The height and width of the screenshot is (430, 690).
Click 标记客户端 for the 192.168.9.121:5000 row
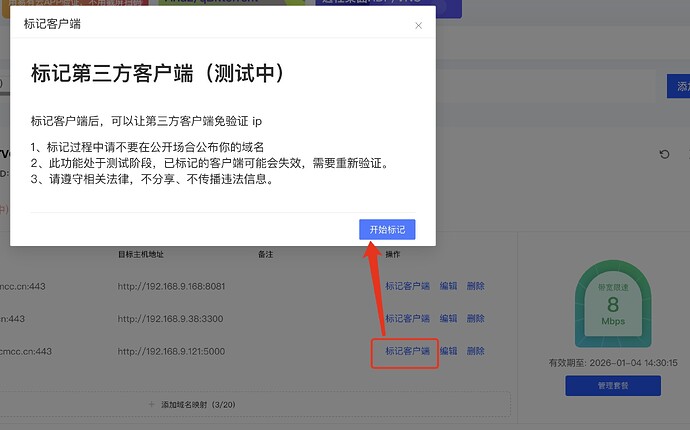point(407,351)
